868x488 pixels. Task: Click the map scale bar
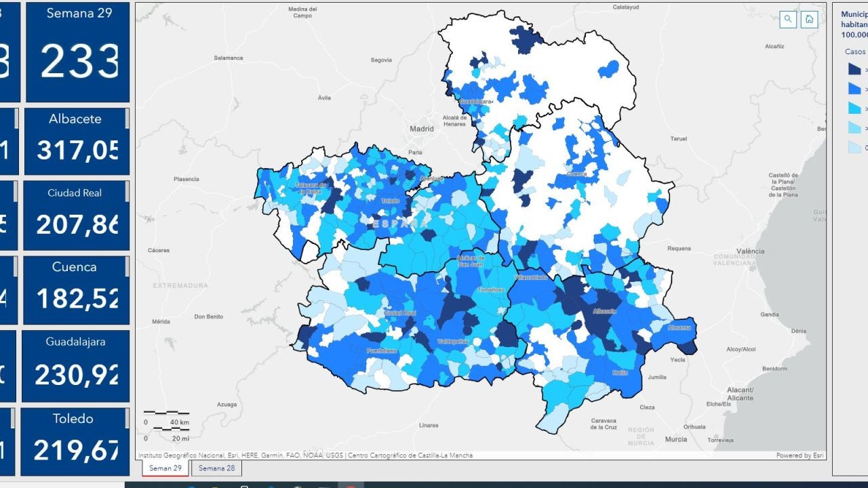(166, 420)
